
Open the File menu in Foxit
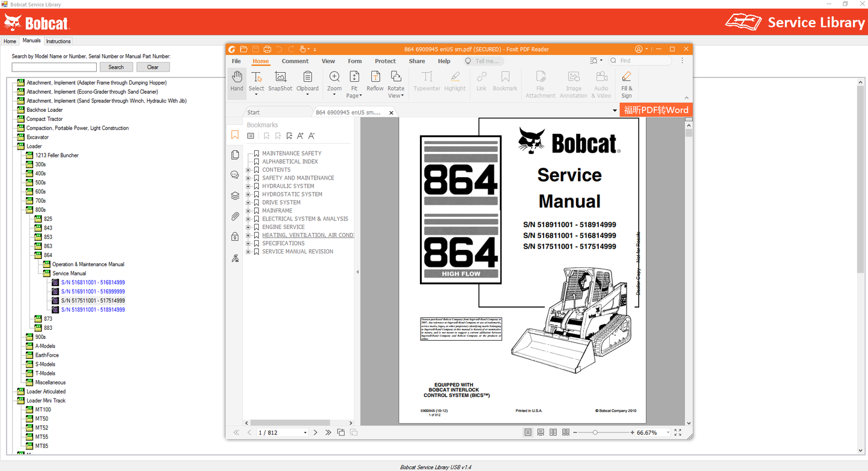pos(236,61)
